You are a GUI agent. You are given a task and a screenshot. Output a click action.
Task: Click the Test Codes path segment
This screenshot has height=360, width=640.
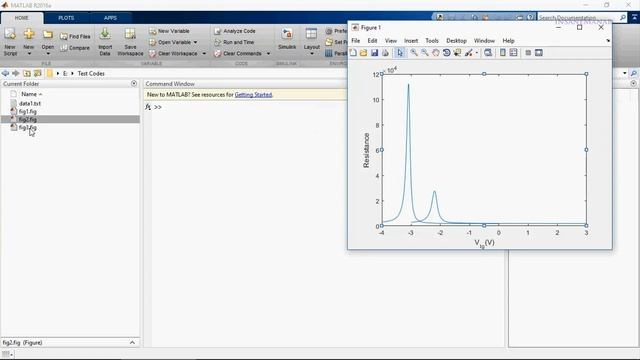coord(91,73)
